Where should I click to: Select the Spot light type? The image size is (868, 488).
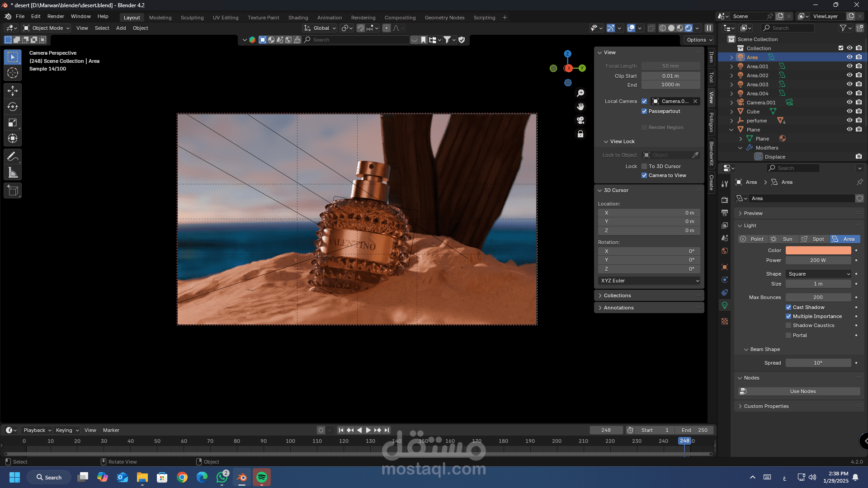pyautogui.click(x=813, y=239)
